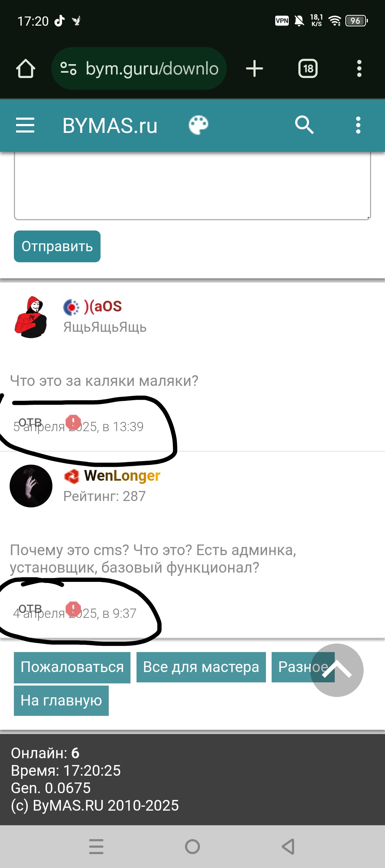Open the BYMAS.ru site options menu
Image resolution: width=385 pixels, height=868 pixels.
click(x=358, y=125)
